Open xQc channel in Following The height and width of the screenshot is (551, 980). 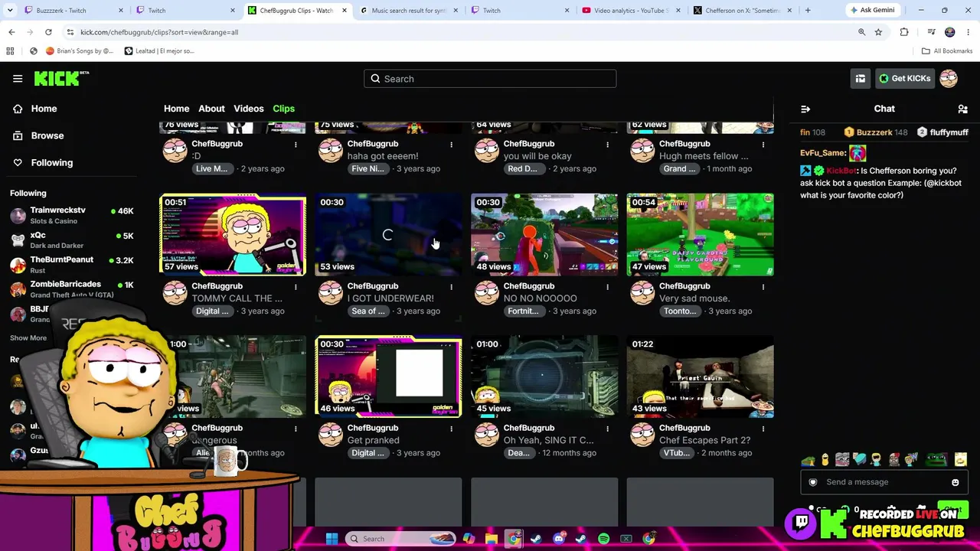pyautogui.click(x=71, y=240)
